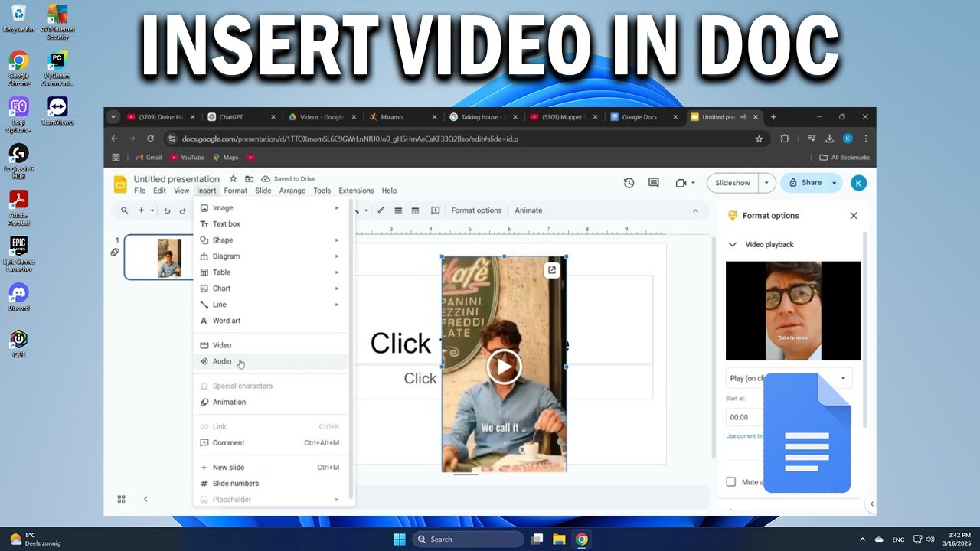Open the Gmail bookmark
The image size is (980, 551).
[148, 158]
